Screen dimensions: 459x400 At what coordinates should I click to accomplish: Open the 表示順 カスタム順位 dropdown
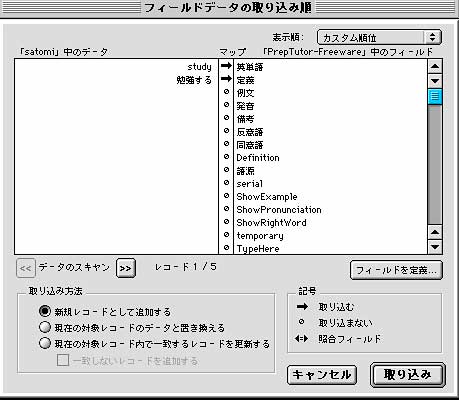(379, 37)
